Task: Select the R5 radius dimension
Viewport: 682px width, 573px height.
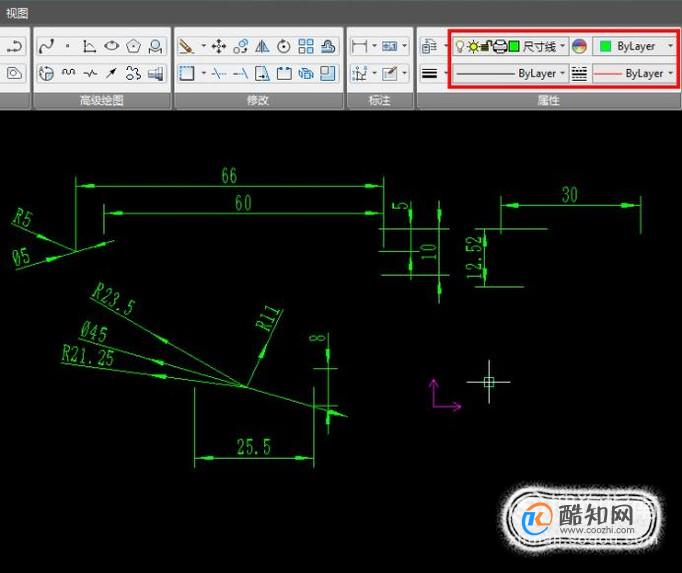Action: [23, 218]
